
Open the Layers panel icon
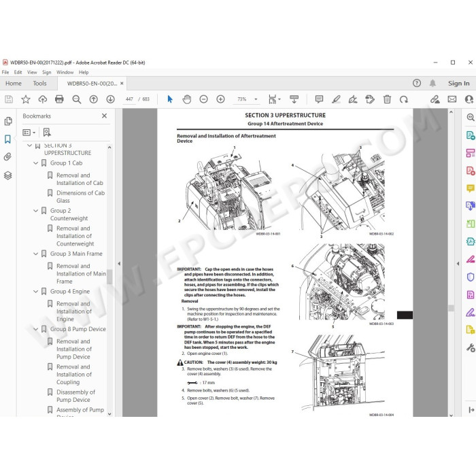click(8, 175)
